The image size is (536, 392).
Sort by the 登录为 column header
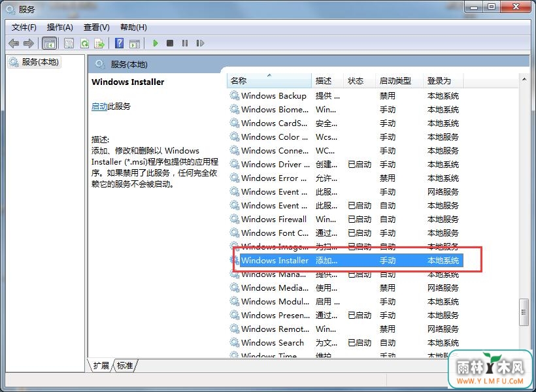[443, 80]
